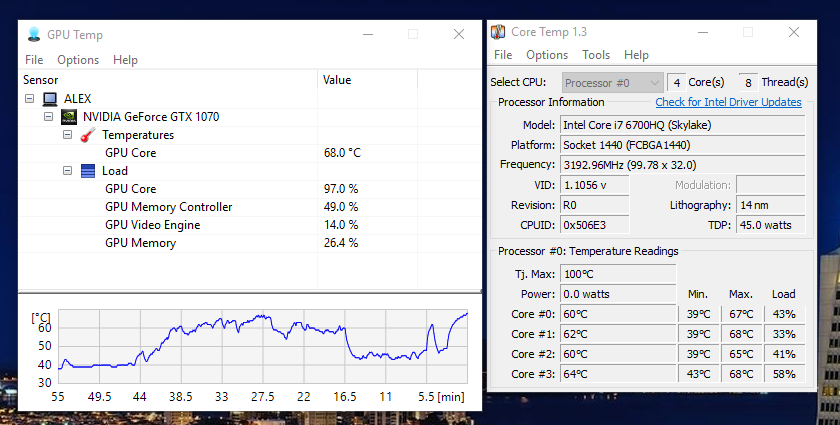The width and height of the screenshot is (840, 425).
Task: Minimize the Core Temp window
Action: (x=703, y=32)
